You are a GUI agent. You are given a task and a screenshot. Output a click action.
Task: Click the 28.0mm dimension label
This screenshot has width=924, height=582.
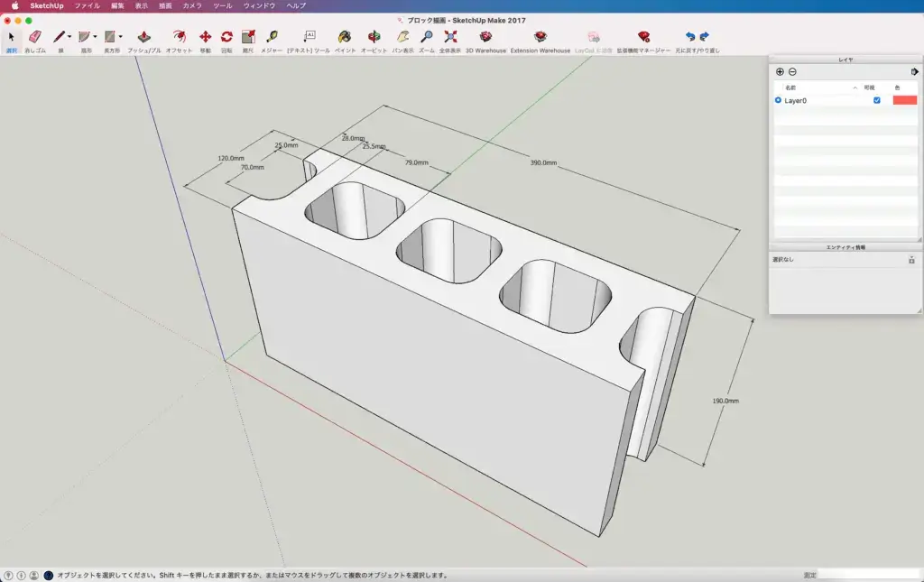coord(353,138)
